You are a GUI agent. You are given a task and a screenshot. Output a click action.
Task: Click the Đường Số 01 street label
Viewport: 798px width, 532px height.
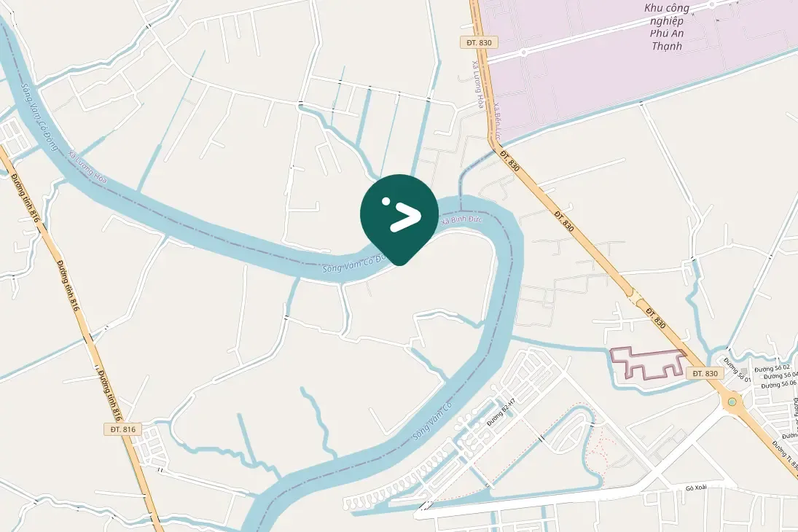738,370
